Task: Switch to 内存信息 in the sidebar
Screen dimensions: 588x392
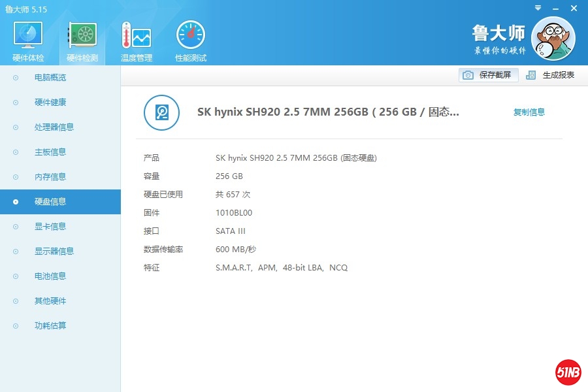Action: tap(49, 176)
